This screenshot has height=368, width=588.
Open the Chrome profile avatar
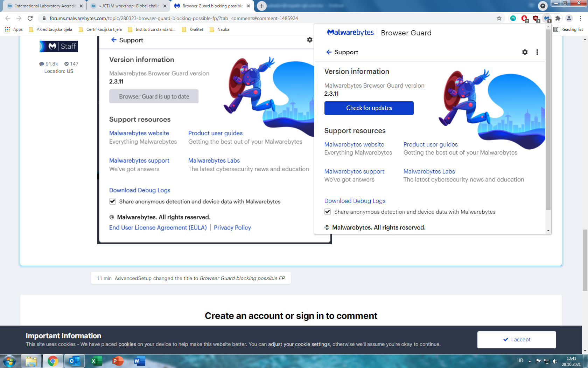point(569,18)
